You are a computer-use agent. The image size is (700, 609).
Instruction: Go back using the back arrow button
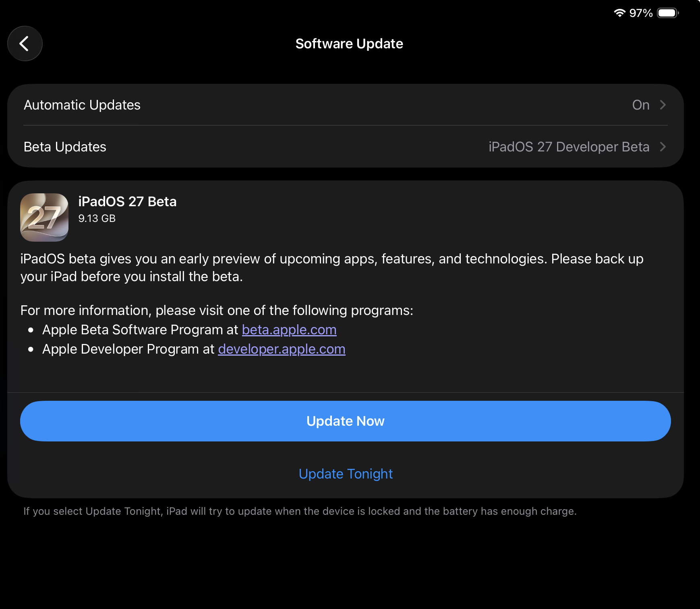click(25, 43)
